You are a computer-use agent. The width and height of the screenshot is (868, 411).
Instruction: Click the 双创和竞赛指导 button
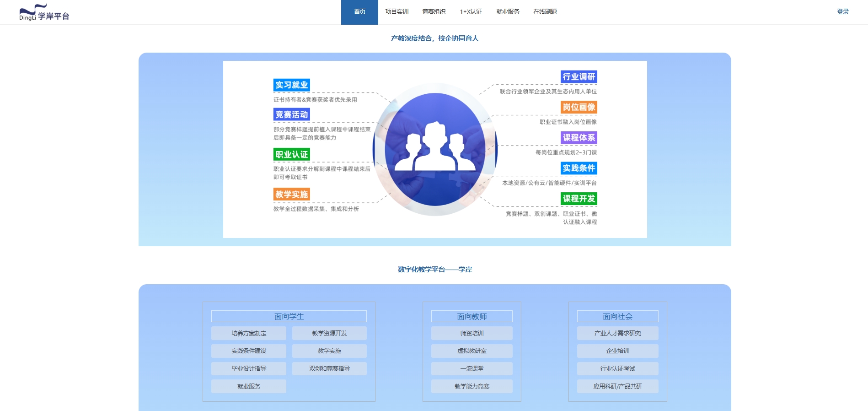[329, 368]
